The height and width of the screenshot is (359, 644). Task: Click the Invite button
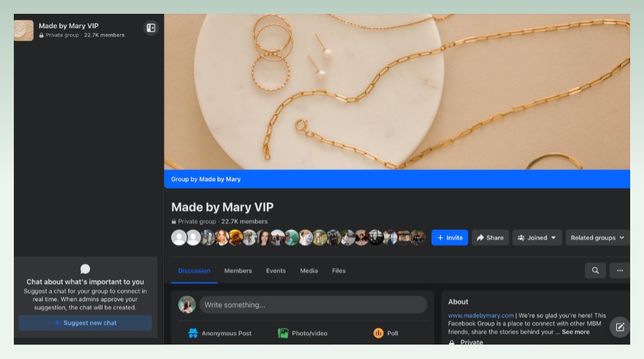point(450,238)
